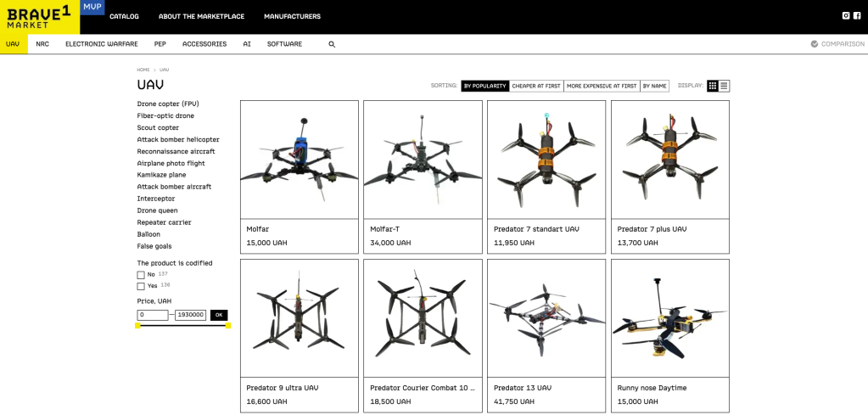Image resolution: width=868 pixels, height=415 pixels.
Task: Sort by 'More expensive at first'
Action: [602, 86]
